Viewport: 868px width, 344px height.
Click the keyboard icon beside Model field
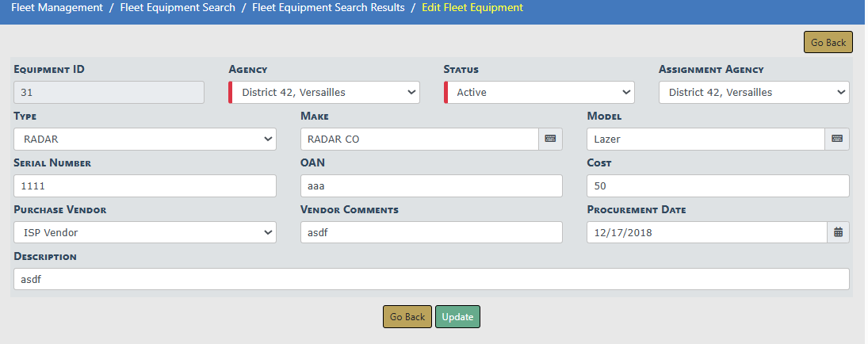coord(837,139)
